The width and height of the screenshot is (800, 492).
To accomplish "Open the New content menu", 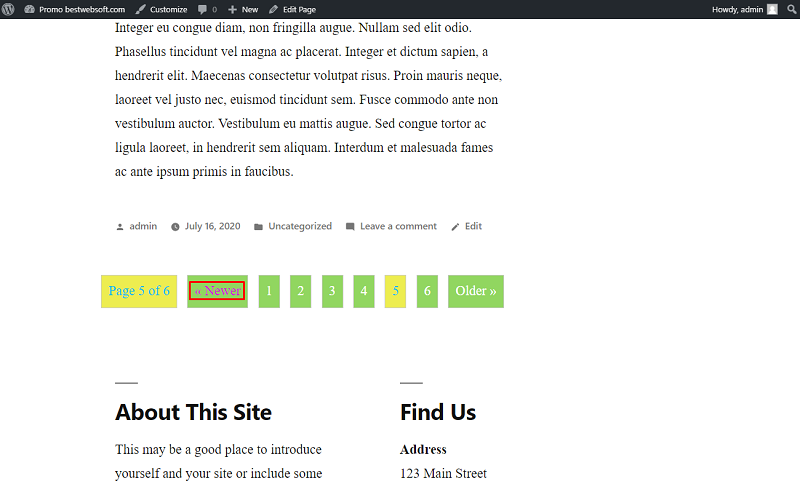I will pos(243,9).
